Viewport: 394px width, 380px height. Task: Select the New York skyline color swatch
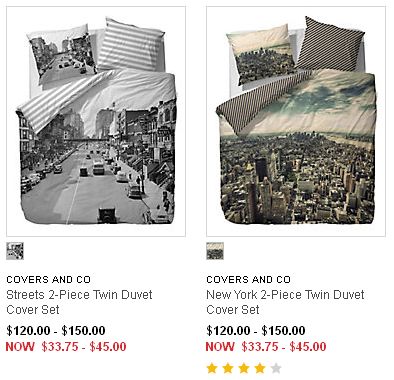(215, 251)
